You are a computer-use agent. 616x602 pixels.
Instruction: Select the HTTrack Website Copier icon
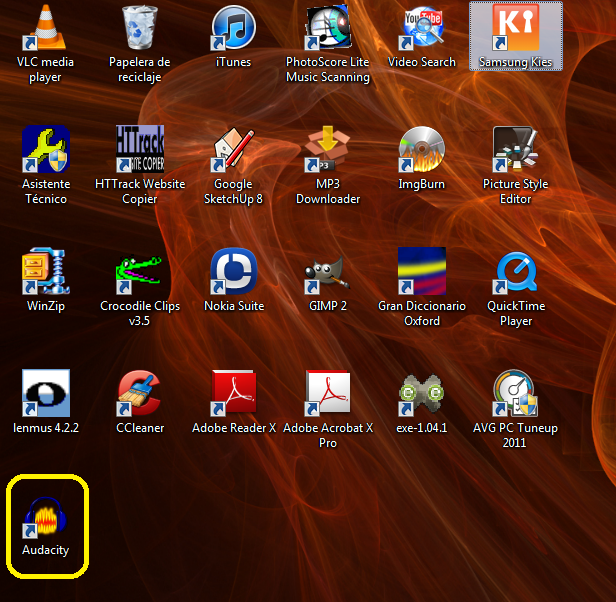(x=140, y=150)
